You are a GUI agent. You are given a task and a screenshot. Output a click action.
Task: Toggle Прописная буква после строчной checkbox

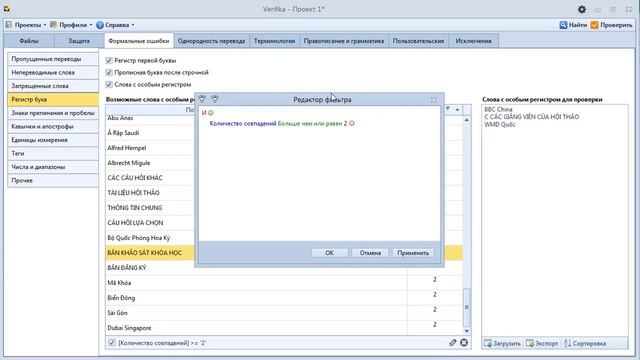pyautogui.click(x=109, y=72)
